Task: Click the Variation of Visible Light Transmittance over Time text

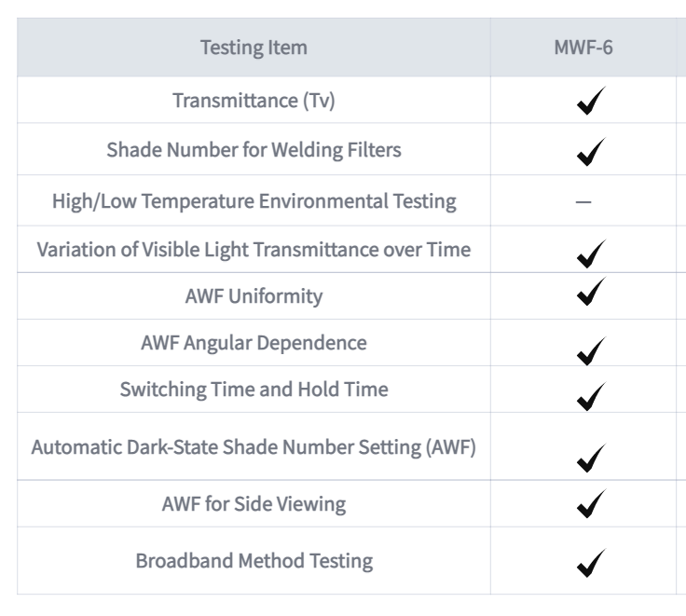Action: (254, 250)
